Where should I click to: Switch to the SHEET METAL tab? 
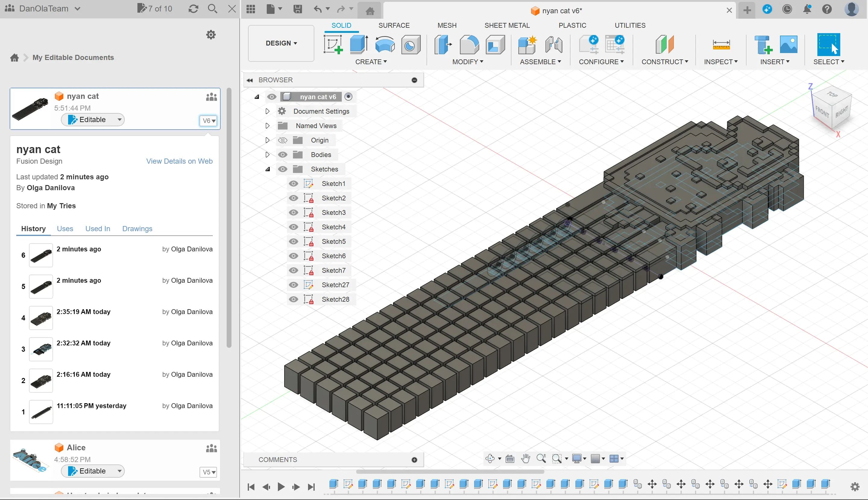(x=507, y=25)
